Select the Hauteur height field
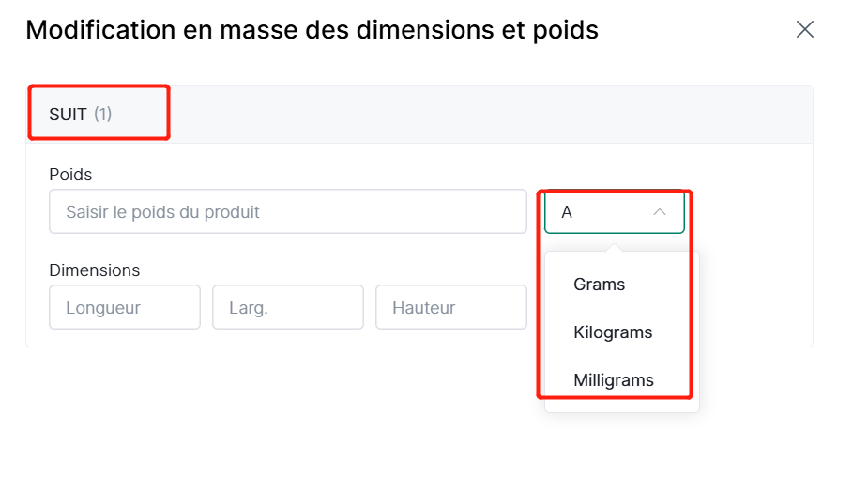The height and width of the screenshot is (478, 868). 450,308
